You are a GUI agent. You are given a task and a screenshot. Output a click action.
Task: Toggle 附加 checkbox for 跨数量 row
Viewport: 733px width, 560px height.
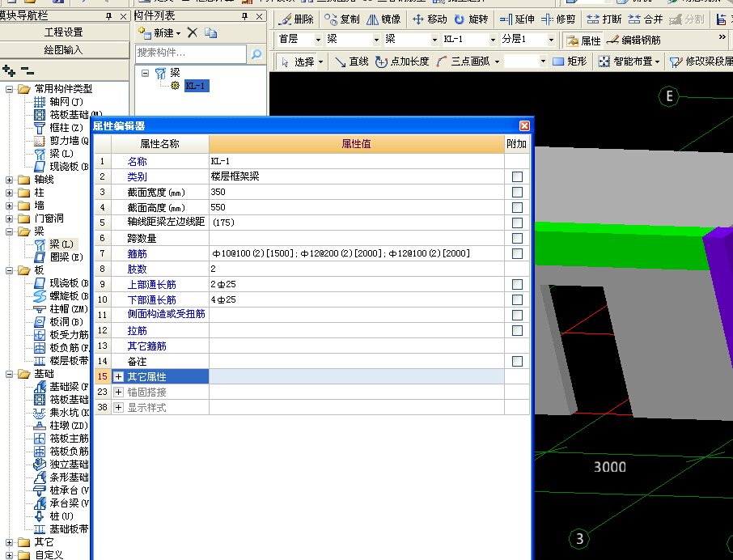click(x=517, y=239)
